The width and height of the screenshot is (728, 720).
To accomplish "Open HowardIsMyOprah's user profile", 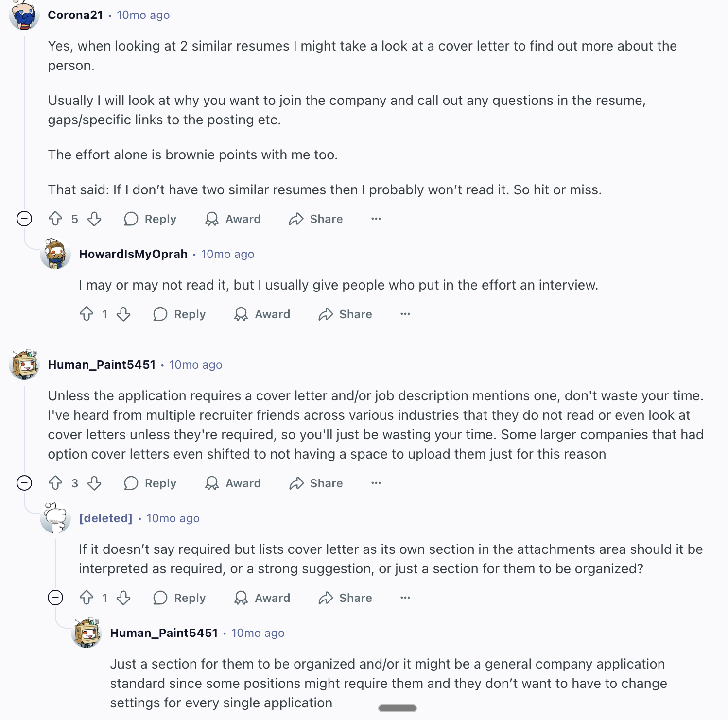I will pyautogui.click(x=133, y=254).
